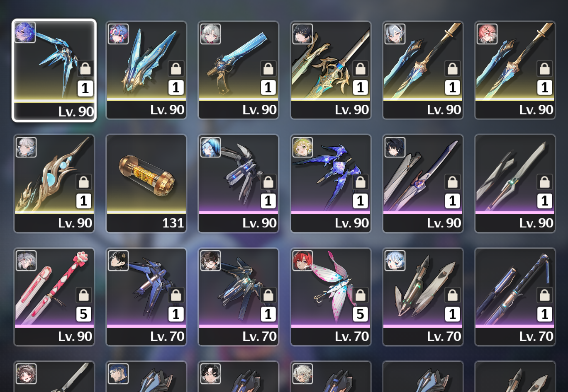Click the red-haired avatar on the fishing-lure weapon
The image size is (568, 392).
[x=302, y=261]
